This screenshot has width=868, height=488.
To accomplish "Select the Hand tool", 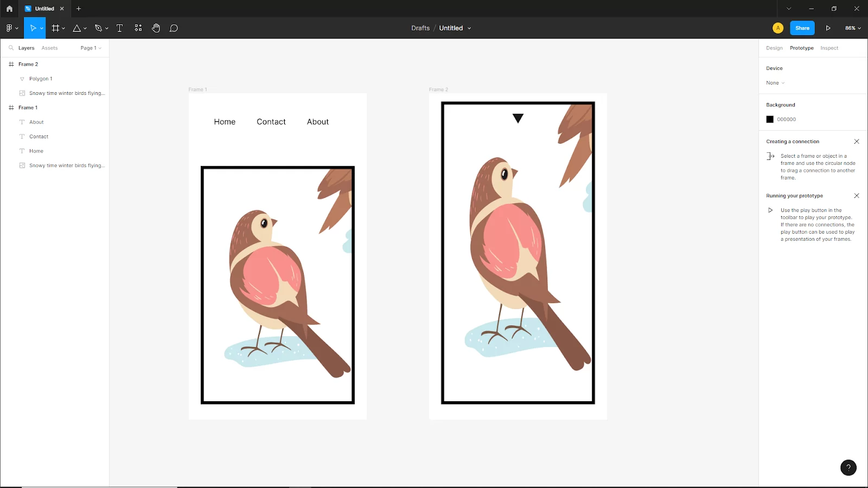I will point(156,28).
